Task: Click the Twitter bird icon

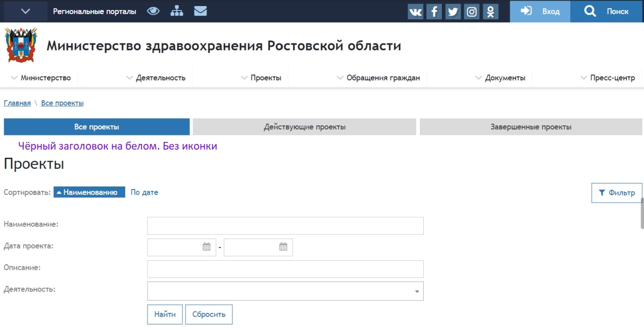Action: pyautogui.click(x=453, y=12)
